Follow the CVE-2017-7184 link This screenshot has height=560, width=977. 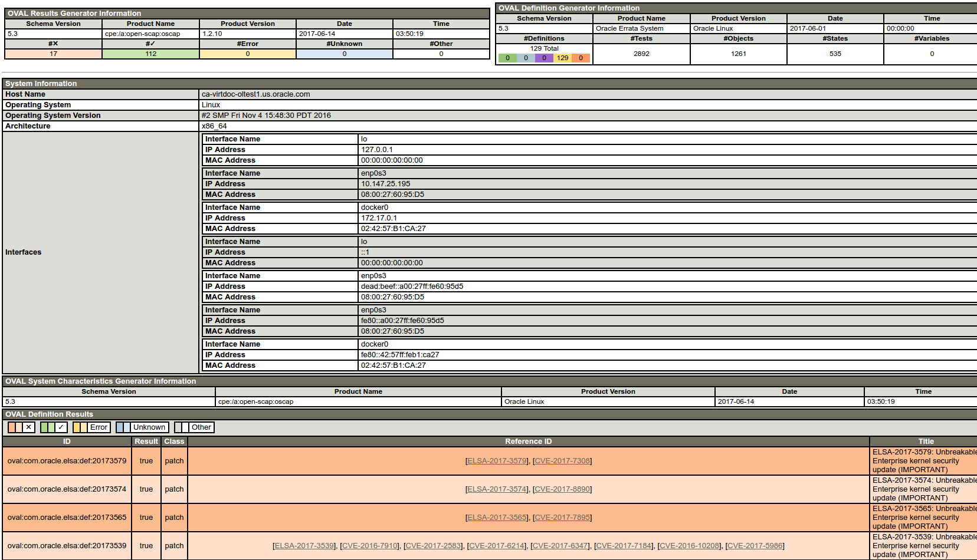pos(624,546)
